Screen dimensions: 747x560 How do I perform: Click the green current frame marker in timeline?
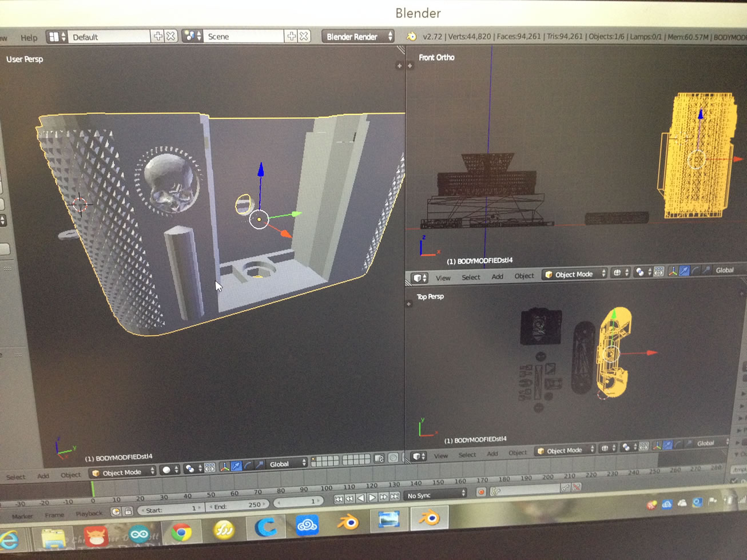[93, 490]
